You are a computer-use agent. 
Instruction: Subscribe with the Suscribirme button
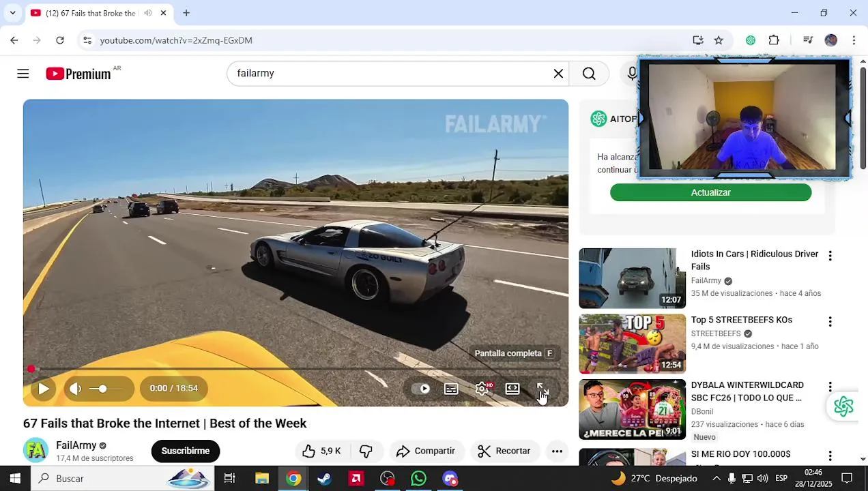click(186, 451)
